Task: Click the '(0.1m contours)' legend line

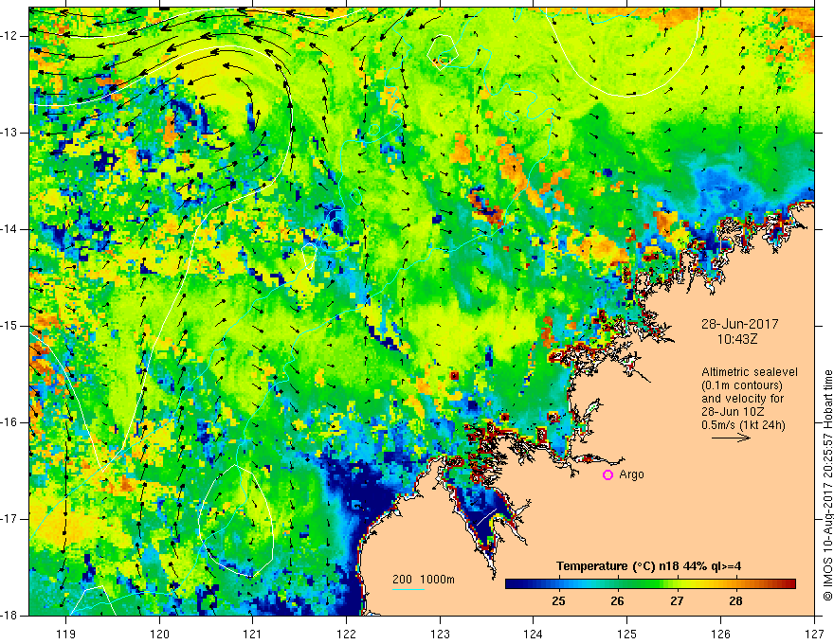Action: (742, 385)
